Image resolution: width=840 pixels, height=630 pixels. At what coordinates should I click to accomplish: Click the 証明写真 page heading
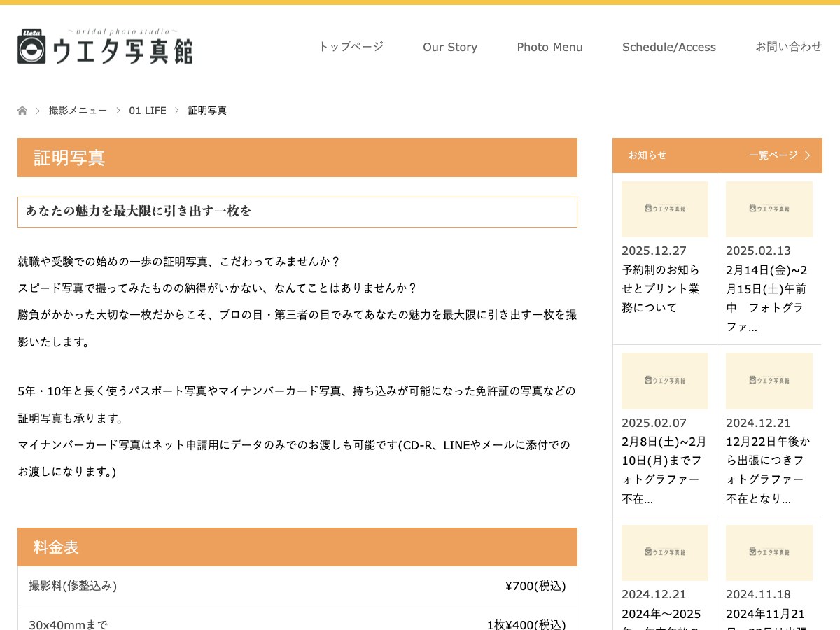(297, 157)
